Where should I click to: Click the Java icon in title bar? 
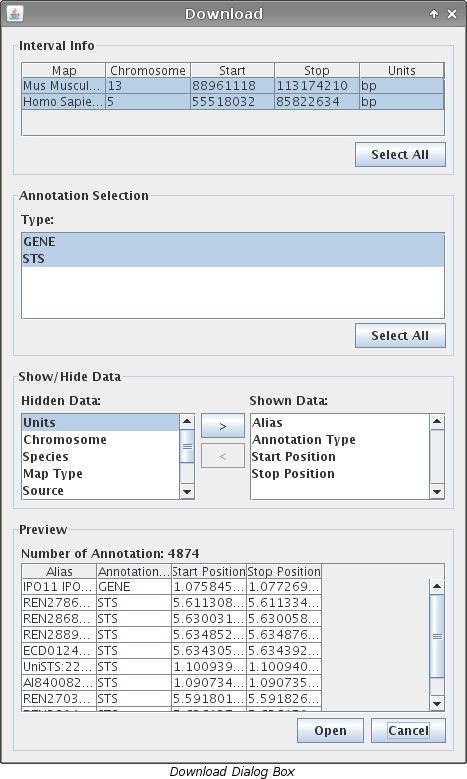[x=14, y=13]
